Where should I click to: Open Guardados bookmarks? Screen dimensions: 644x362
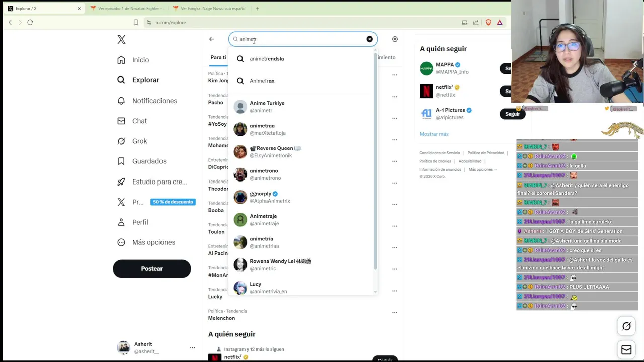pos(141,161)
